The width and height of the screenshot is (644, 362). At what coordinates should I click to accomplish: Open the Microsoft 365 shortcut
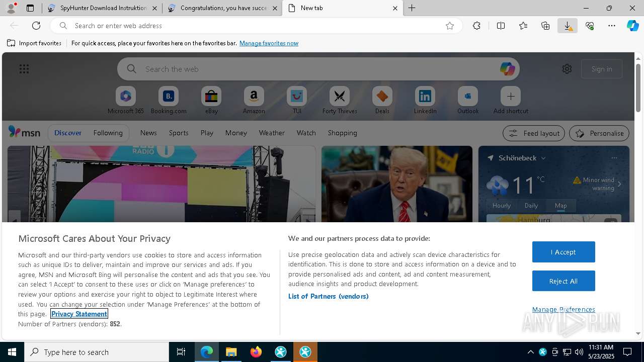(x=126, y=101)
